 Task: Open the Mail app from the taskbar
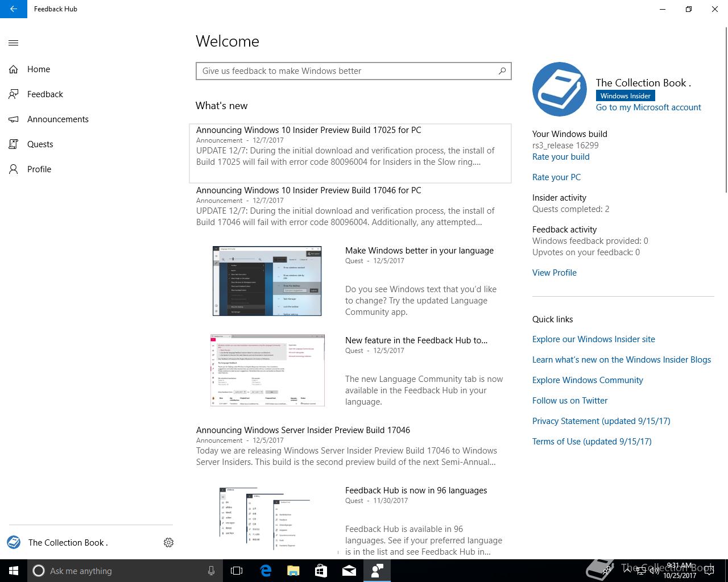(349, 571)
